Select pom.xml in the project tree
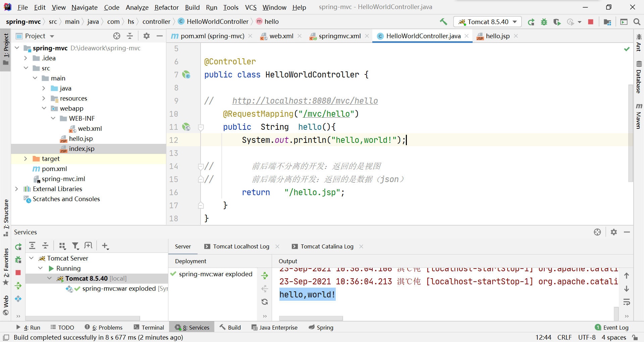The image size is (644, 342). point(54,169)
